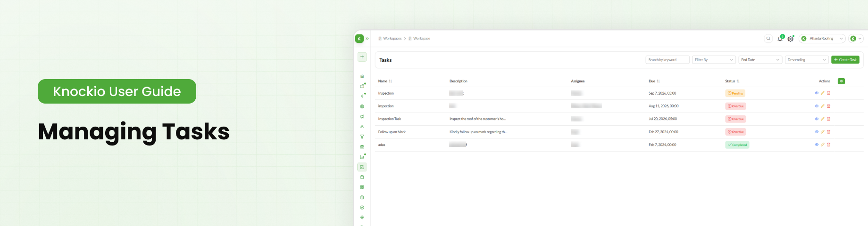This screenshot has height=226, width=868.
Task: Expand the sidebar with double-chevron arrow
Action: (x=367, y=39)
